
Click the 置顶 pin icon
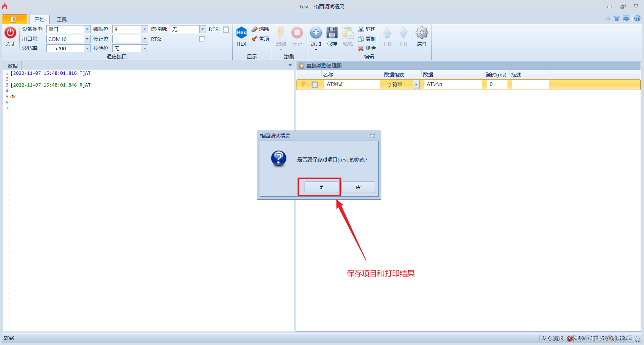tap(255, 39)
